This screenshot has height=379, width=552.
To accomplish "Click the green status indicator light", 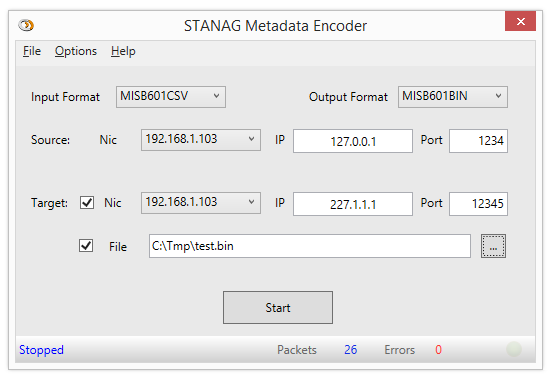I will tap(514, 349).
